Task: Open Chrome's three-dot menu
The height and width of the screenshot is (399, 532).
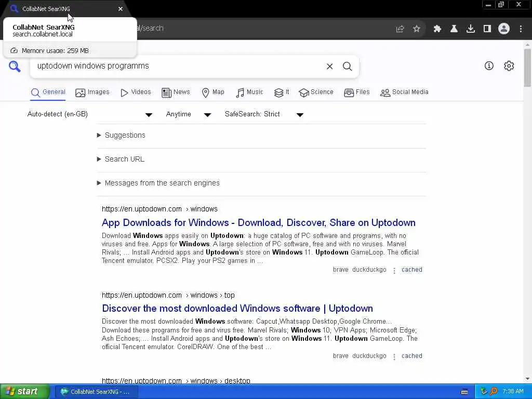Action: [x=521, y=29]
